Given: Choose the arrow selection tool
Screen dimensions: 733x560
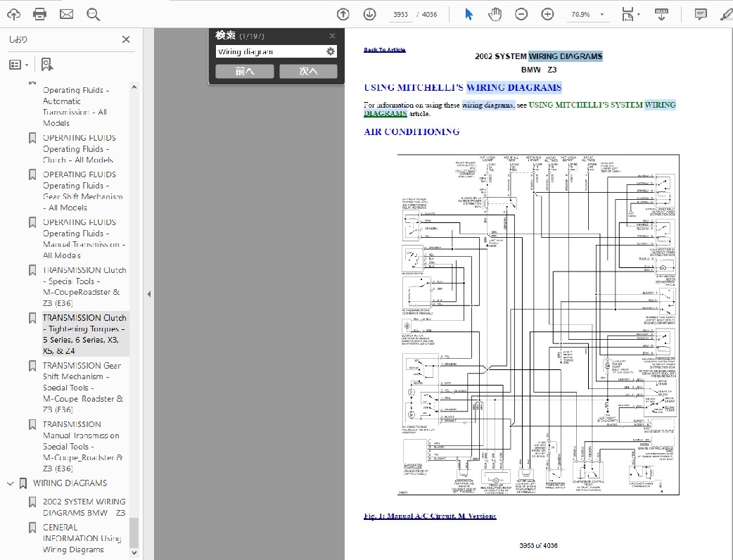Looking at the screenshot, I should [469, 14].
